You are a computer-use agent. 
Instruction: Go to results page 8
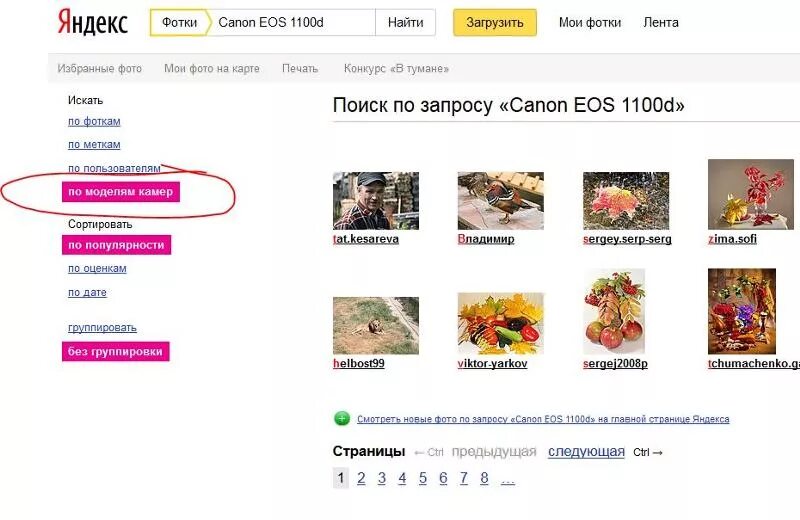coord(484,478)
